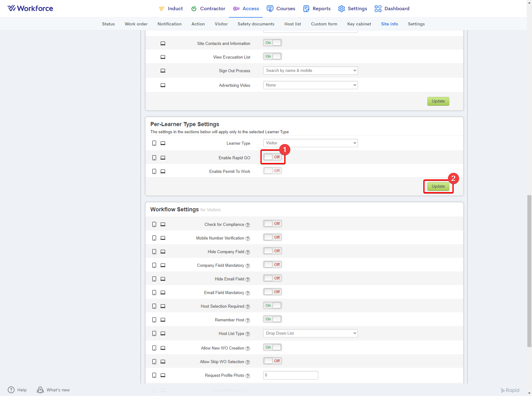The image size is (532, 396).
Task: Click the Reports icon in top navigation
Action: (306, 9)
